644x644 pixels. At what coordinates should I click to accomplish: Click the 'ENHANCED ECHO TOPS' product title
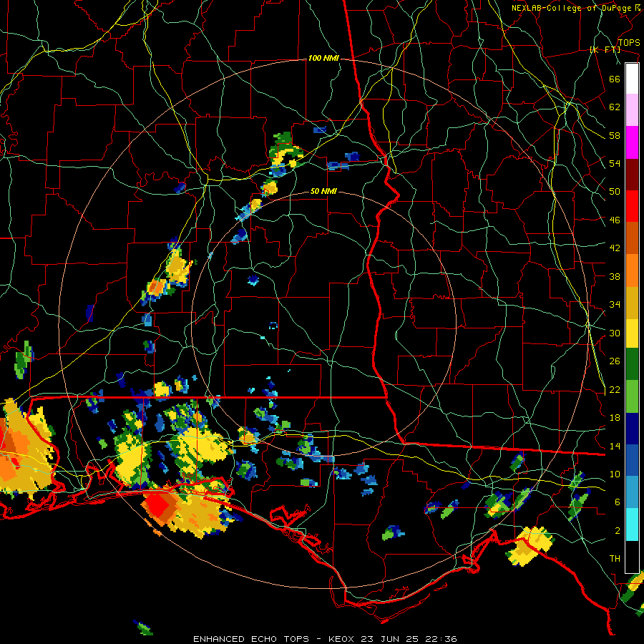coord(251,639)
